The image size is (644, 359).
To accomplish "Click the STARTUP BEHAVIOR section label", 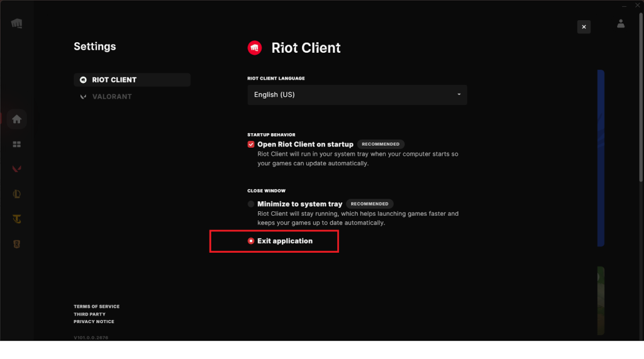I will pyautogui.click(x=271, y=135).
